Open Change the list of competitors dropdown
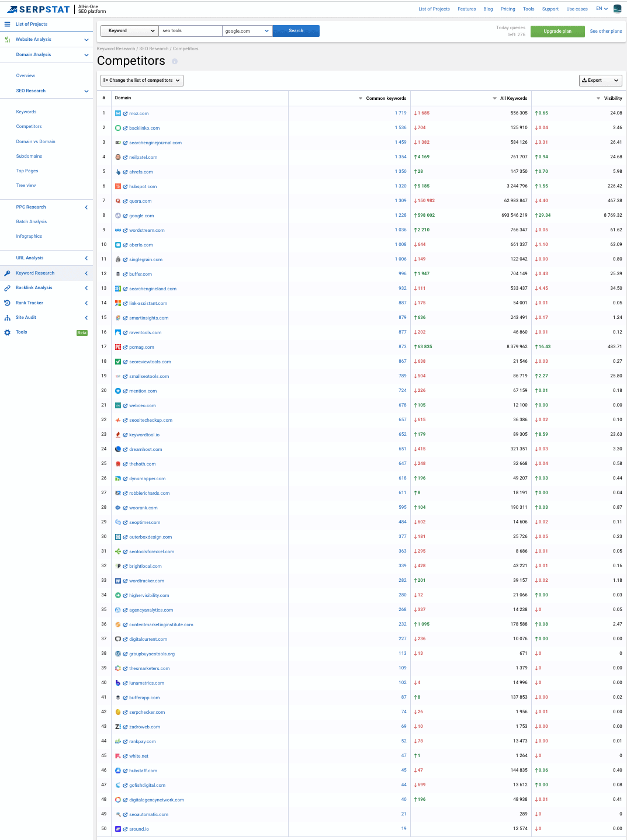The height and width of the screenshot is (840, 627). [x=142, y=81]
